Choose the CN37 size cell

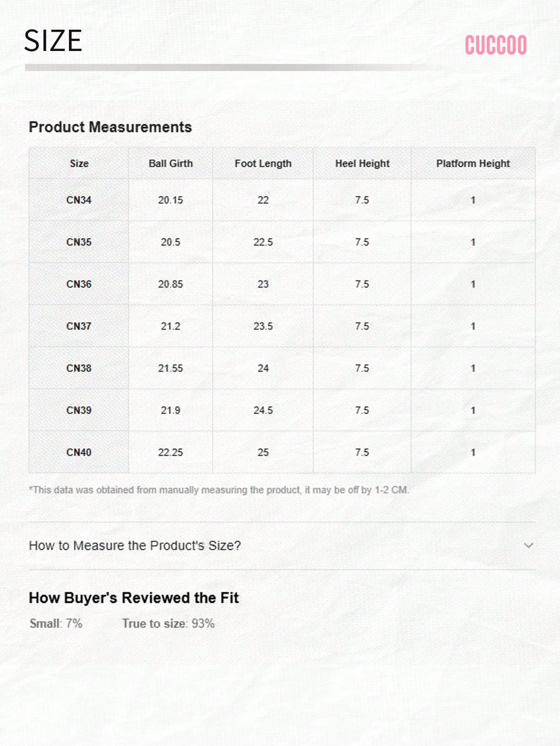click(x=79, y=326)
